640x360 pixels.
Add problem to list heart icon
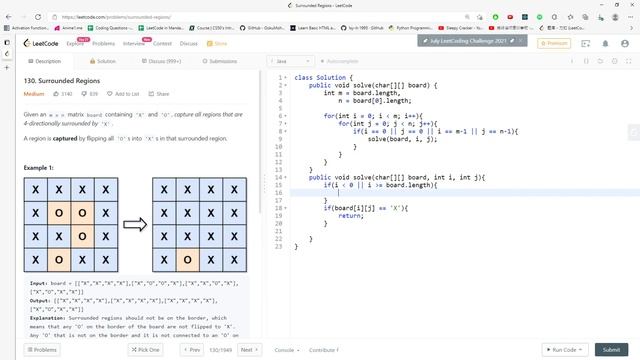(110, 94)
